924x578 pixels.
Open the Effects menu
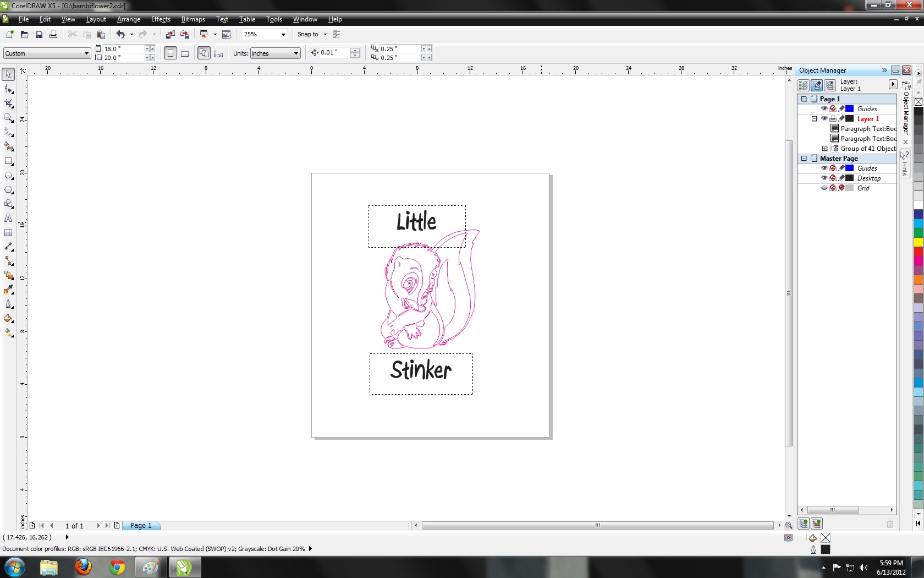point(161,19)
